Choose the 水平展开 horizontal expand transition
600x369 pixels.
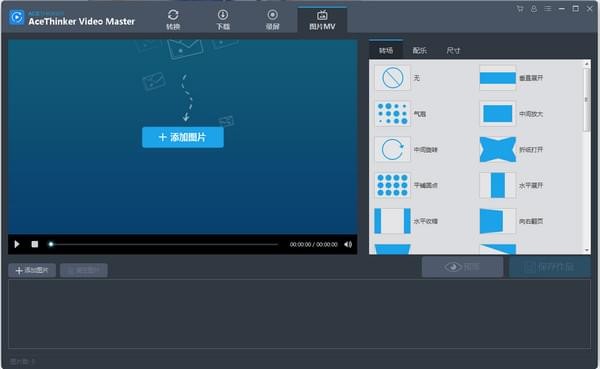[497, 185]
